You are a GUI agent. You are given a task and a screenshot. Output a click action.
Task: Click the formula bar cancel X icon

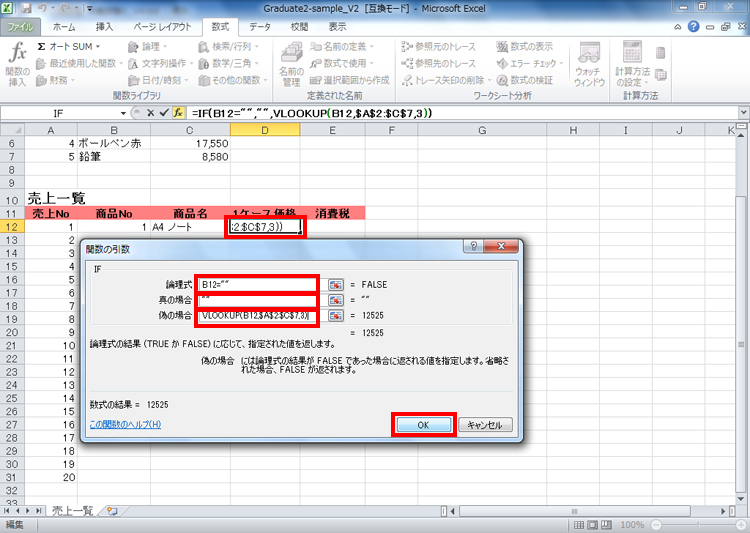point(150,113)
